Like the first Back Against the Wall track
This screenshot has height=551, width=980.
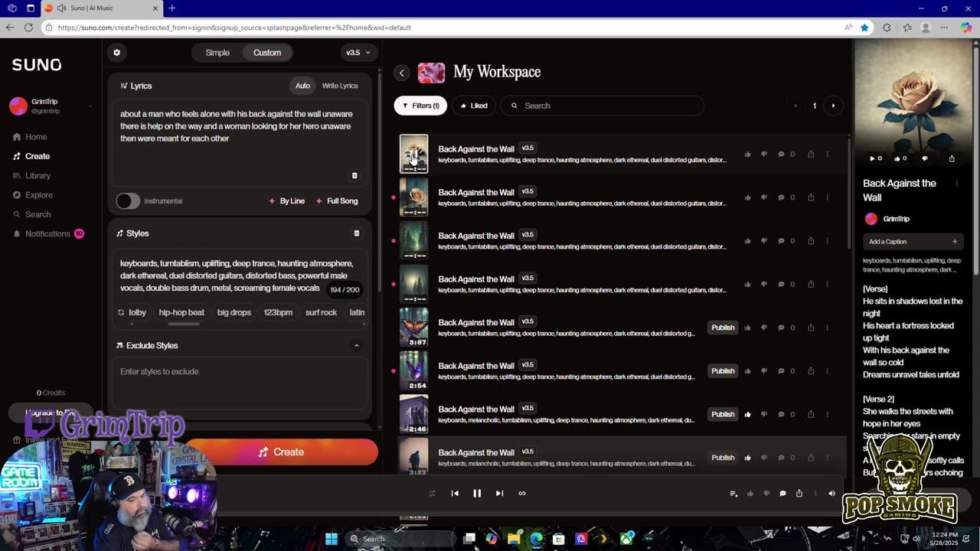click(747, 154)
